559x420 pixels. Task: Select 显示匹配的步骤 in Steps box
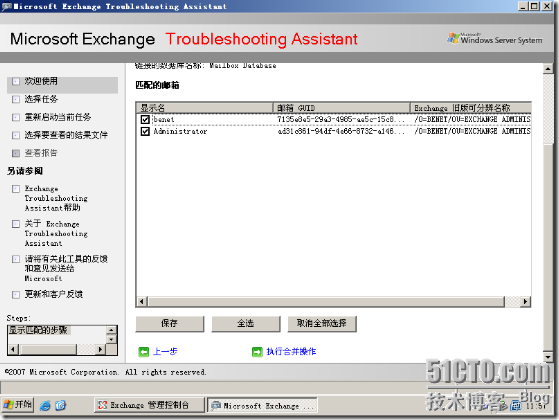point(38,330)
